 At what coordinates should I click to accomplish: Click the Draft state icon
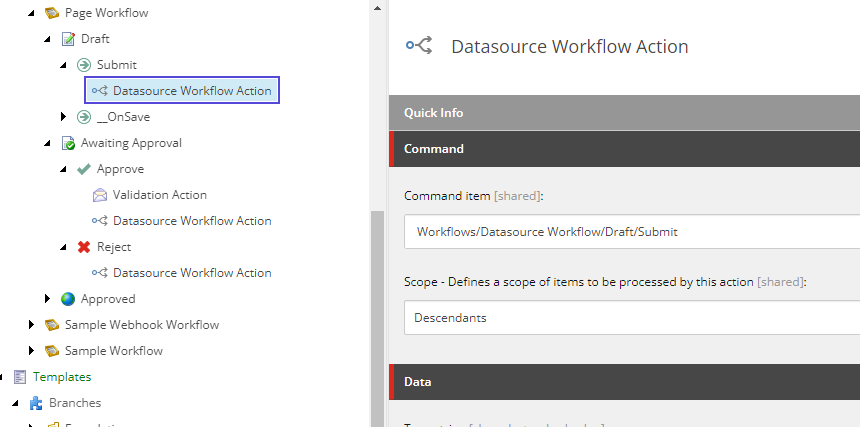(x=68, y=39)
